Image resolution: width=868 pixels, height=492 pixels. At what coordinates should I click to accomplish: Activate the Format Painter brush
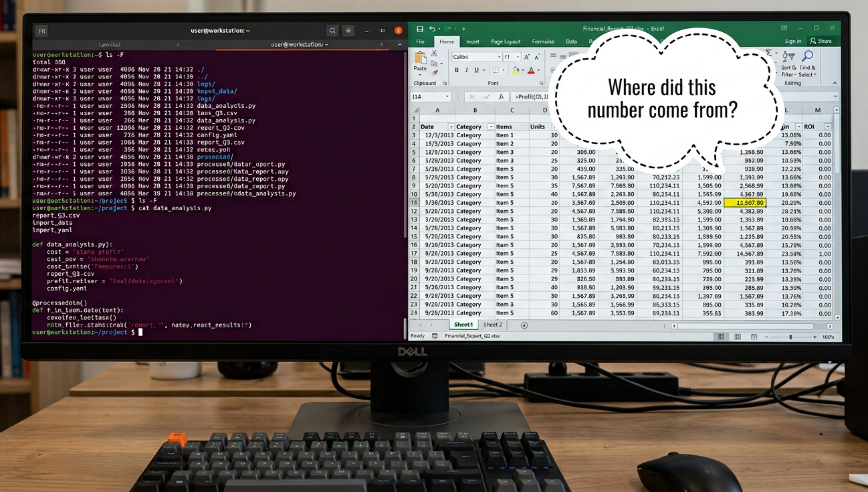coord(434,73)
